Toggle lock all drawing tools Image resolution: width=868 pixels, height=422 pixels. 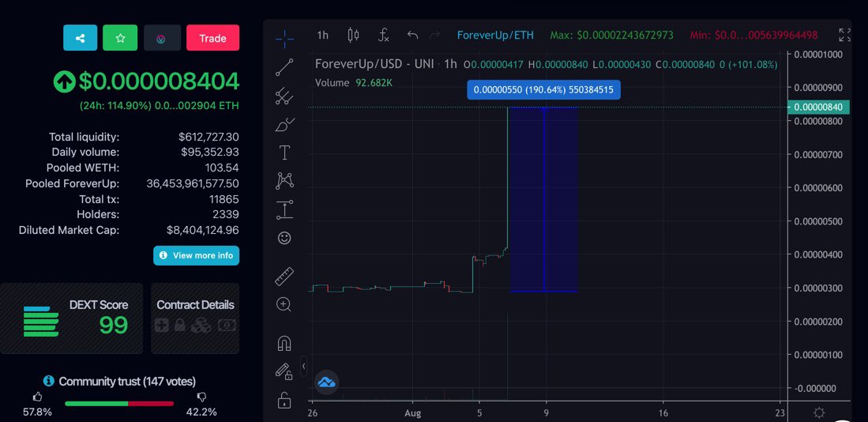pos(284,399)
